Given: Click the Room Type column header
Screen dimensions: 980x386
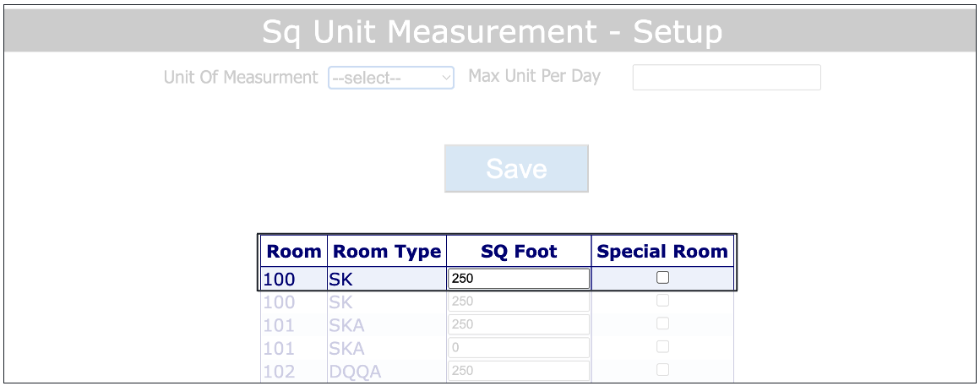Looking at the screenshot, I should 387,251.
